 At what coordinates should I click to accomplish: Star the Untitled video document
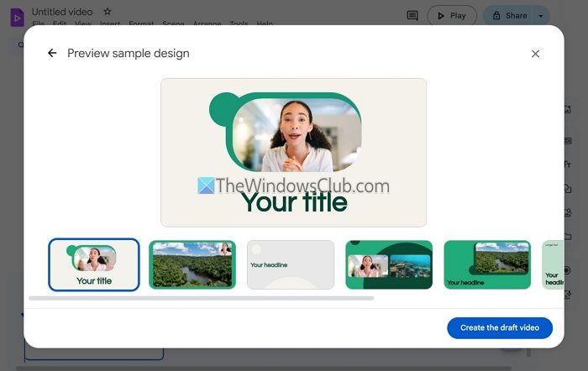point(108,12)
